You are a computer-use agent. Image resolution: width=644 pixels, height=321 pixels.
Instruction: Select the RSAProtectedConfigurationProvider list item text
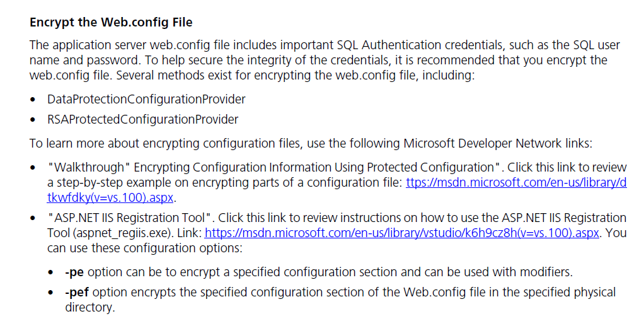(x=142, y=120)
